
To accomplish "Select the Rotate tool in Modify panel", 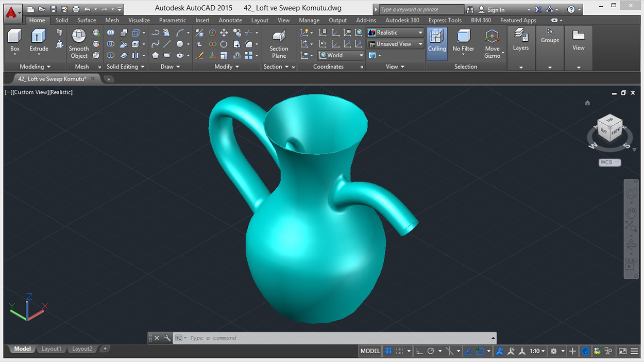I will tap(224, 44).
